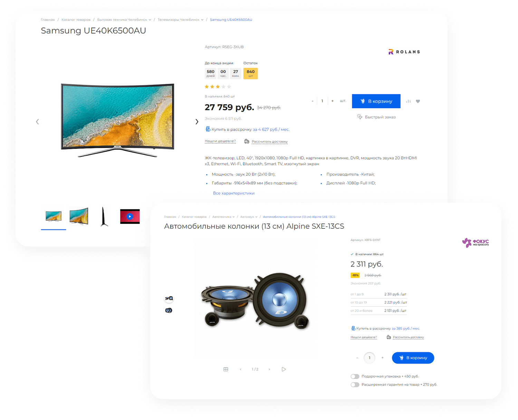Enable Подарочная упаковка +450 руб. toggle
Image resolution: width=518 pixels, height=420 pixels.
(355, 376)
